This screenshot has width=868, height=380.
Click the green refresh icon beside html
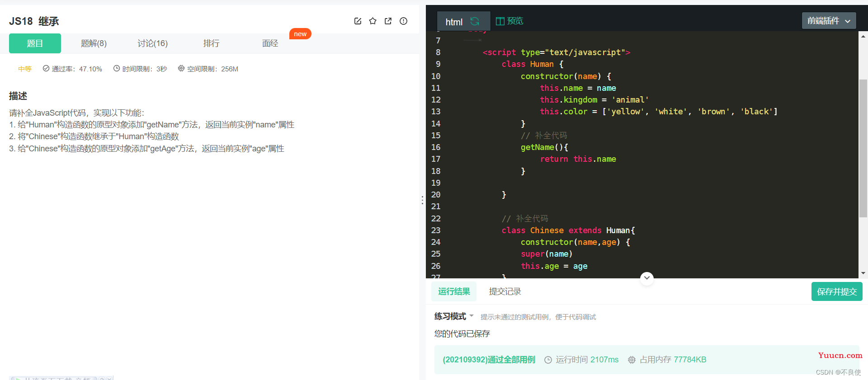(475, 21)
